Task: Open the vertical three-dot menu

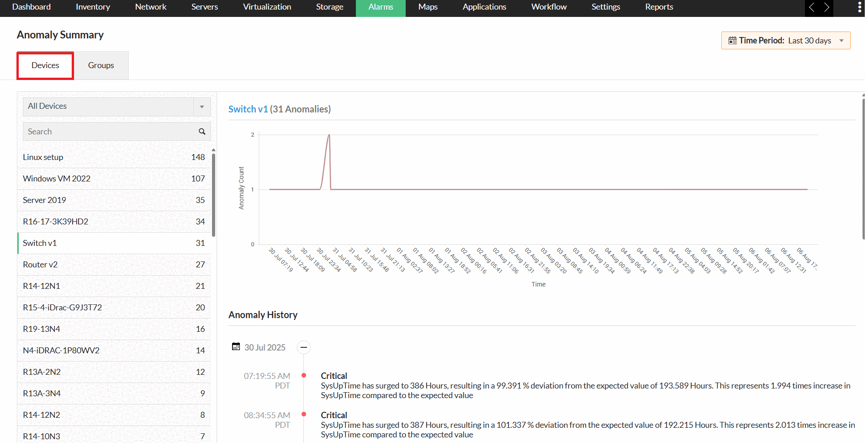Action: click(x=859, y=7)
